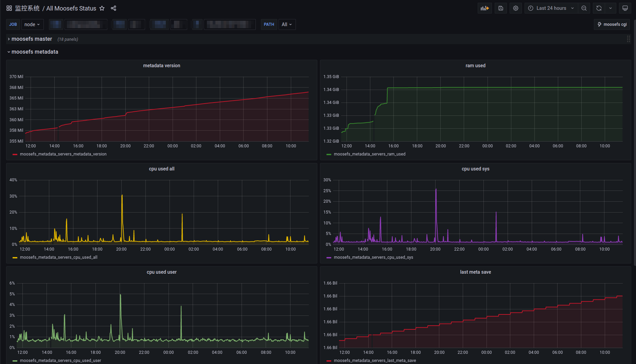
Task: Star the All Moosefs Status dashboard
Action: pyautogui.click(x=102, y=8)
